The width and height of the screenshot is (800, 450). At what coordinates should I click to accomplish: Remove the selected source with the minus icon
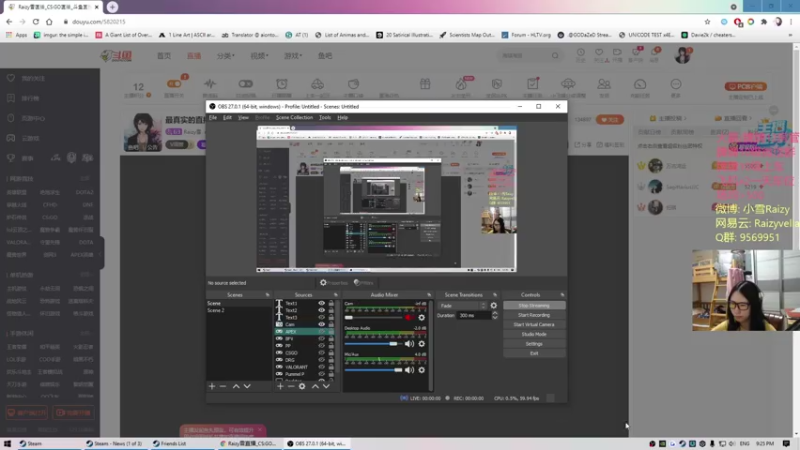pyautogui.click(x=291, y=386)
